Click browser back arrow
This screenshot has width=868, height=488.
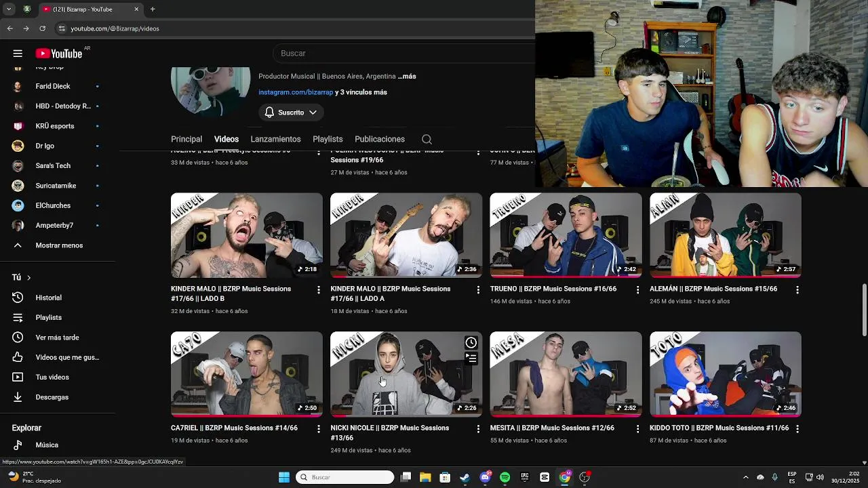coord(9,28)
